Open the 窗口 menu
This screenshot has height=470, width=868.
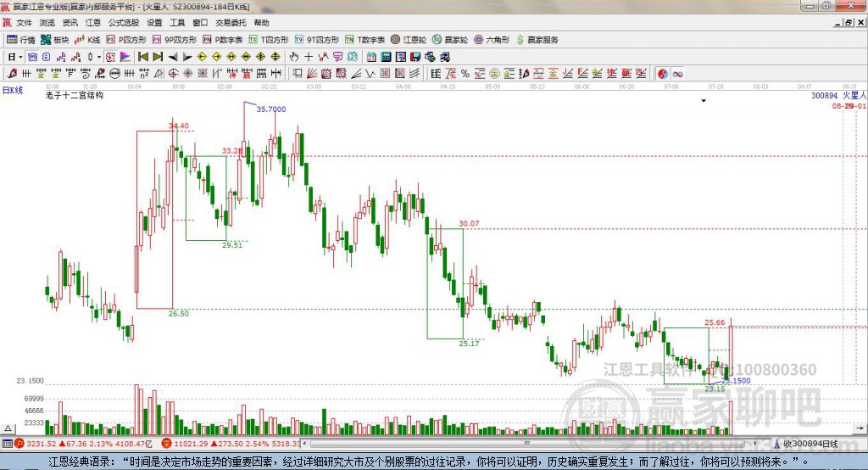(200, 23)
